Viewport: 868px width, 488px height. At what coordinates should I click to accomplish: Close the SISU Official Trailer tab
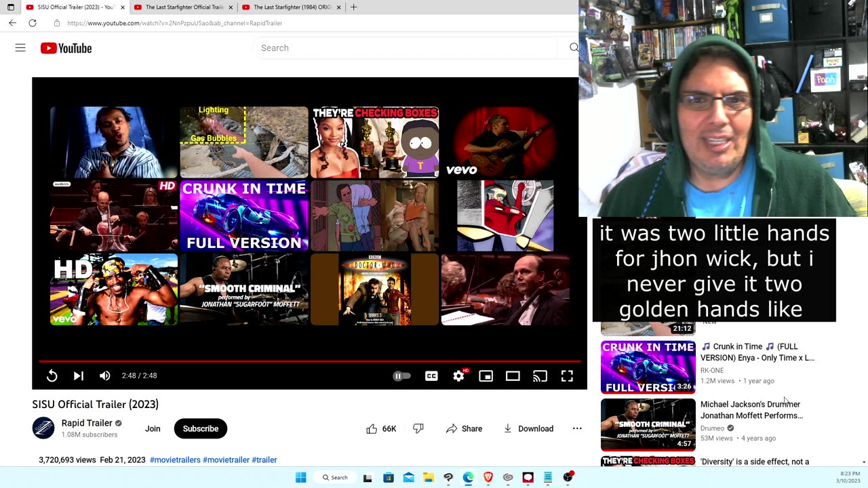pyautogui.click(x=123, y=7)
